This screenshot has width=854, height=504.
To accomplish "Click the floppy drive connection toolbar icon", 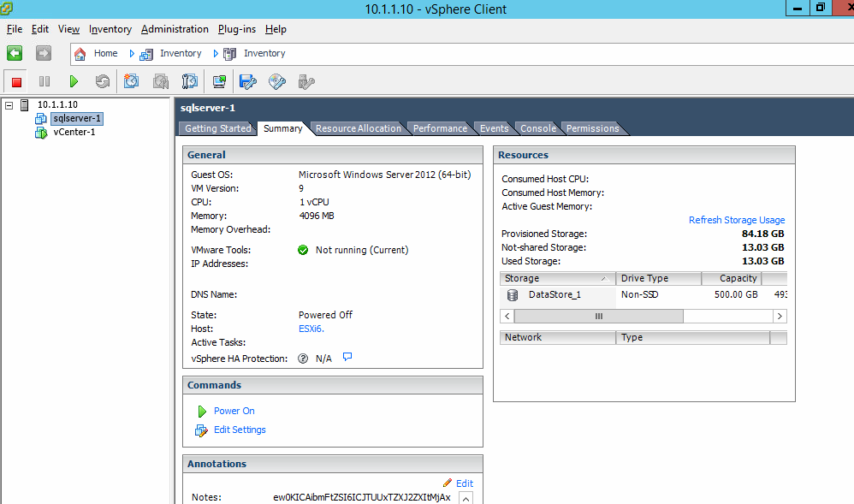I will click(x=248, y=82).
